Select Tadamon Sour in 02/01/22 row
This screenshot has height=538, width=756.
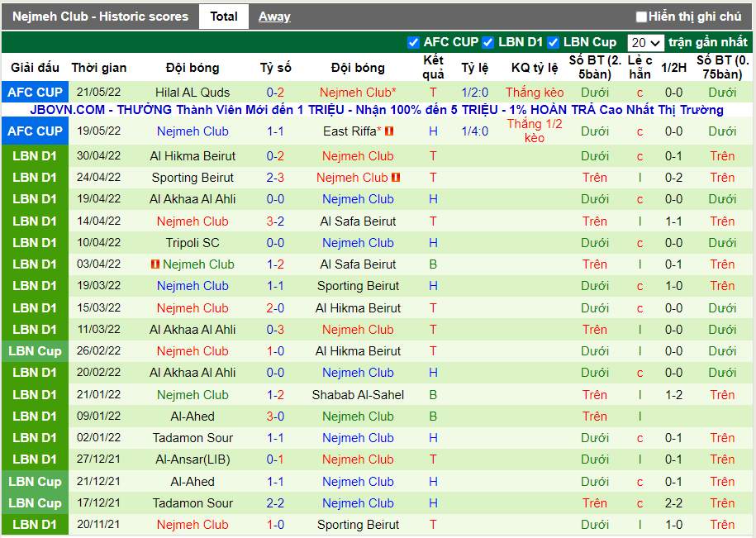point(193,438)
